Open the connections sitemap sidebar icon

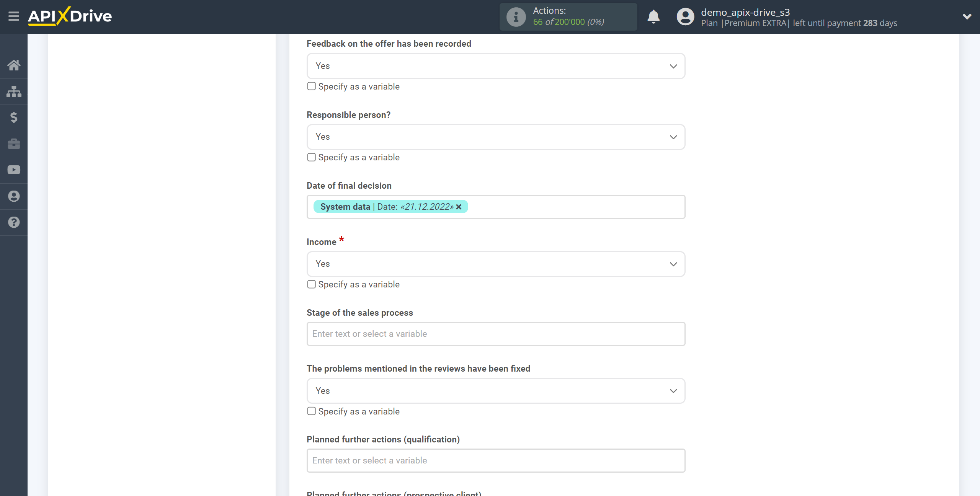click(x=14, y=91)
